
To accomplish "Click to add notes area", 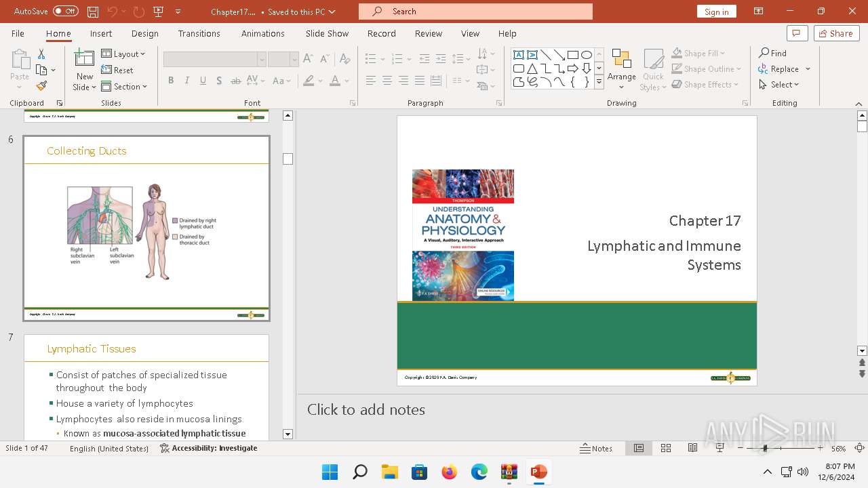I will click(x=366, y=409).
